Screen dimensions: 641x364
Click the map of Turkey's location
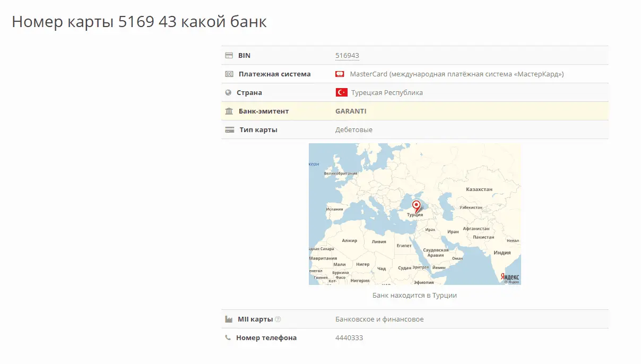[415, 214]
